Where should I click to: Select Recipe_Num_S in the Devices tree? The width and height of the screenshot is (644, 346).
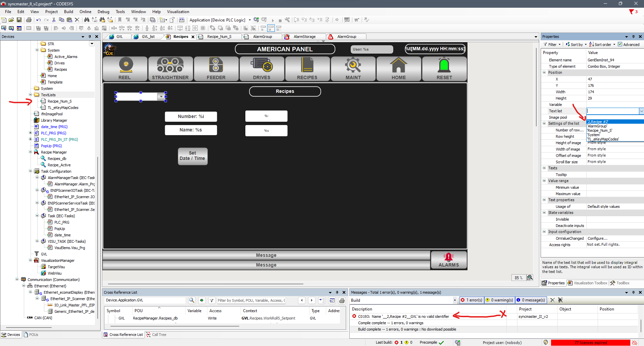pos(59,101)
